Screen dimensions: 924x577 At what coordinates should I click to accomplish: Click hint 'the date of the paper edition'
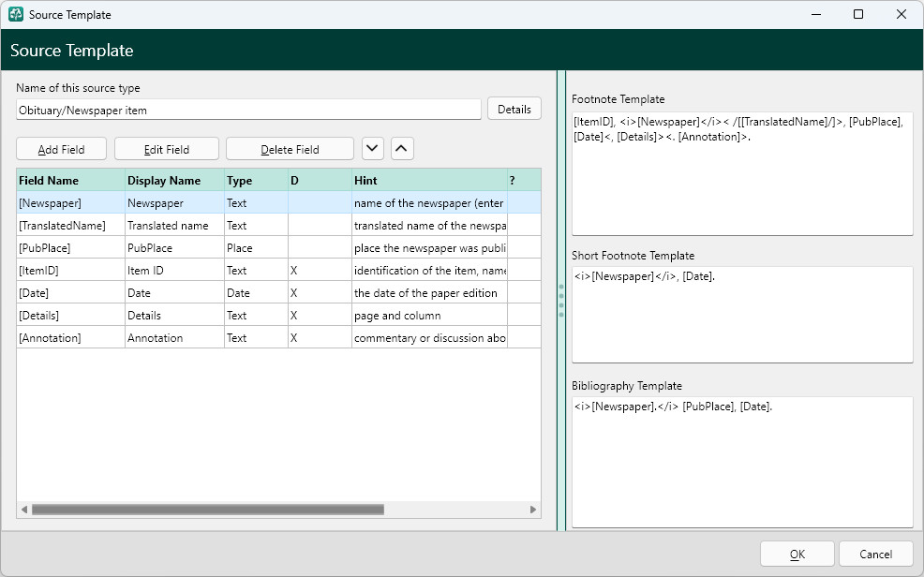pyautogui.click(x=425, y=292)
